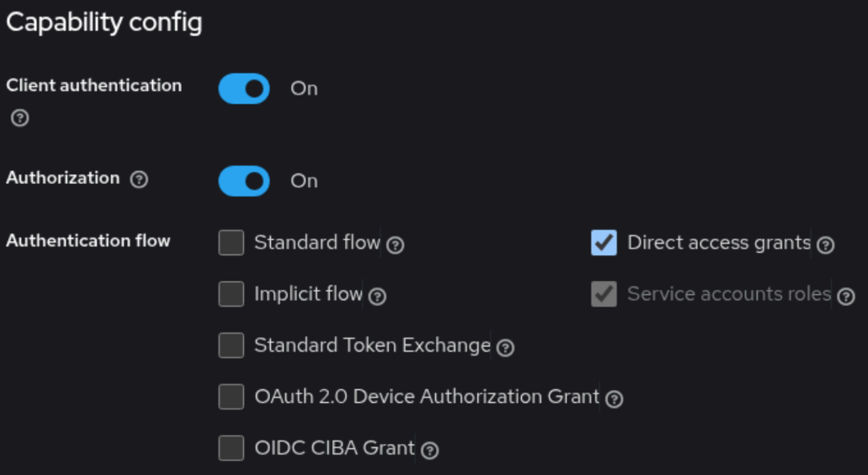Show help for Implicit flow
The image size is (868, 475).
(377, 297)
